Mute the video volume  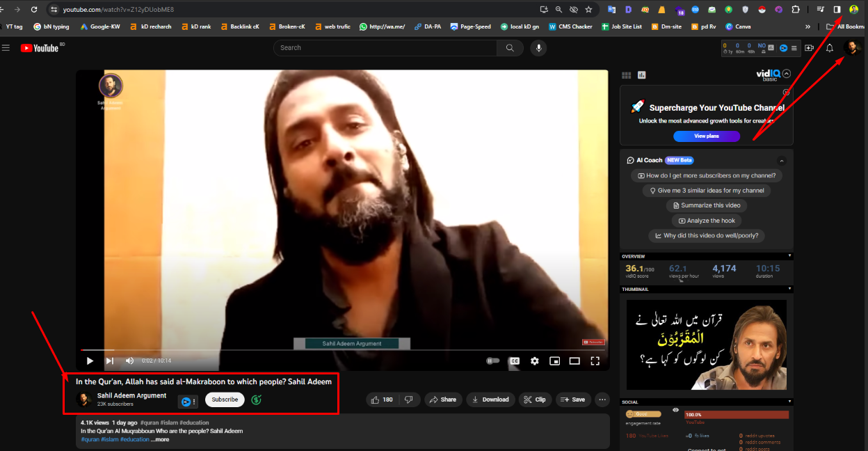[x=129, y=361]
